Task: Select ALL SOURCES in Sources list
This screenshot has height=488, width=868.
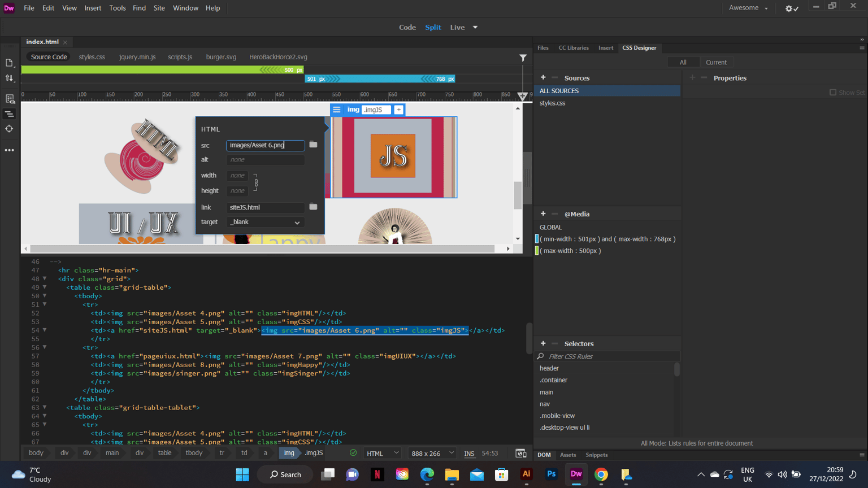Action: point(607,91)
